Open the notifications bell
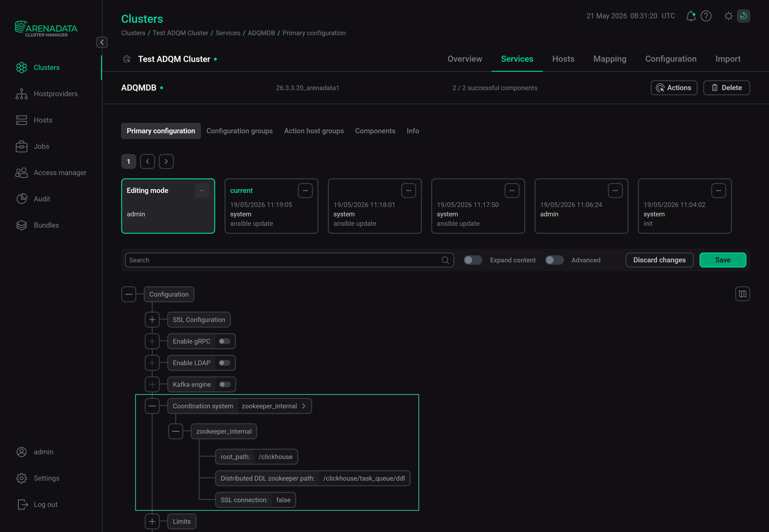 [691, 16]
